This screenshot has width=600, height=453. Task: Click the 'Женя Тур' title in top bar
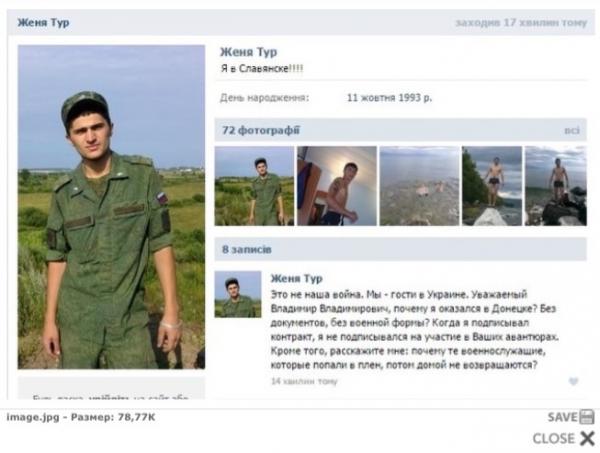point(43,22)
